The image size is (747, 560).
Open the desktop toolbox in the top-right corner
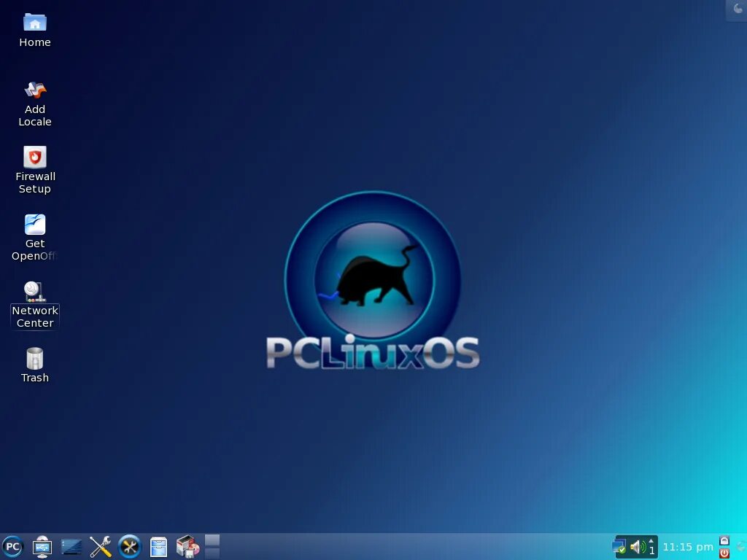coord(737,9)
